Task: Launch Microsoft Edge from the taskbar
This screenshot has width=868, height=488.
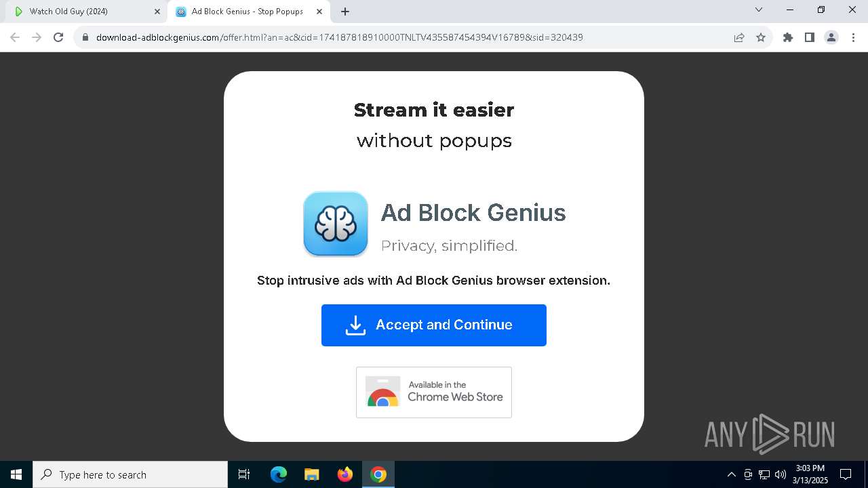Action: pyautogui.click(x=279, y=474)
